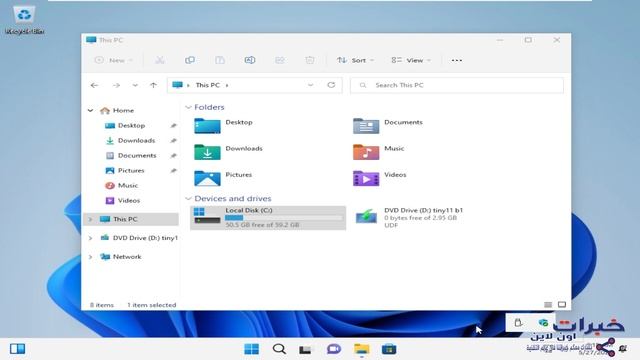
Task: Open the Widgets button on the taskbar
Action: (x=18, y=349)
